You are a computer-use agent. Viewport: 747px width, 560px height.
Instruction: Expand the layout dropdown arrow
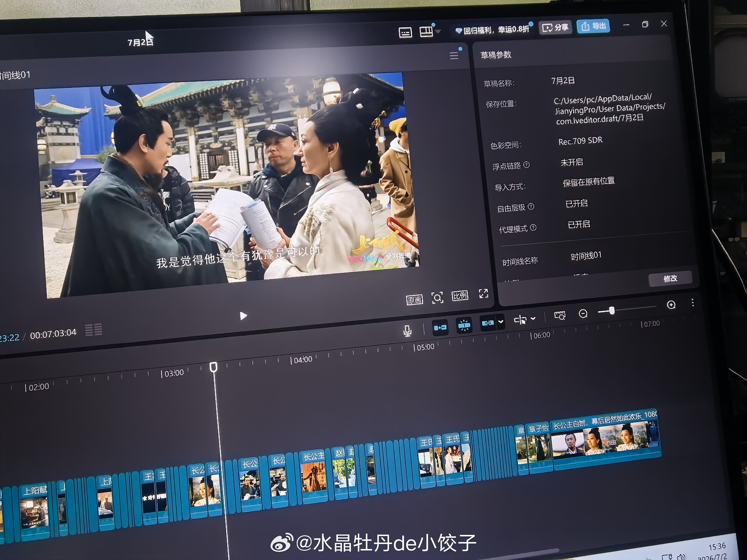438,31
